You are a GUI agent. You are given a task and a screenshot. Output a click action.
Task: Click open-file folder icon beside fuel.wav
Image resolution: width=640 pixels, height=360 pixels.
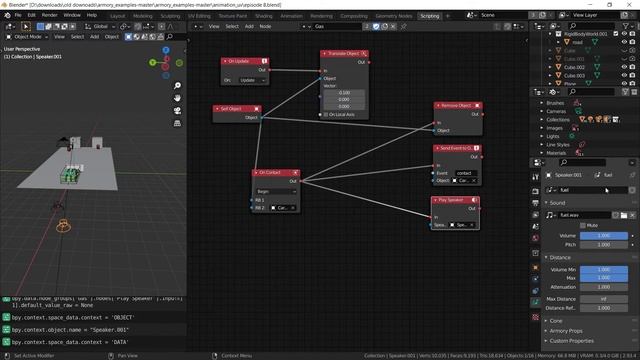point(624,215)
